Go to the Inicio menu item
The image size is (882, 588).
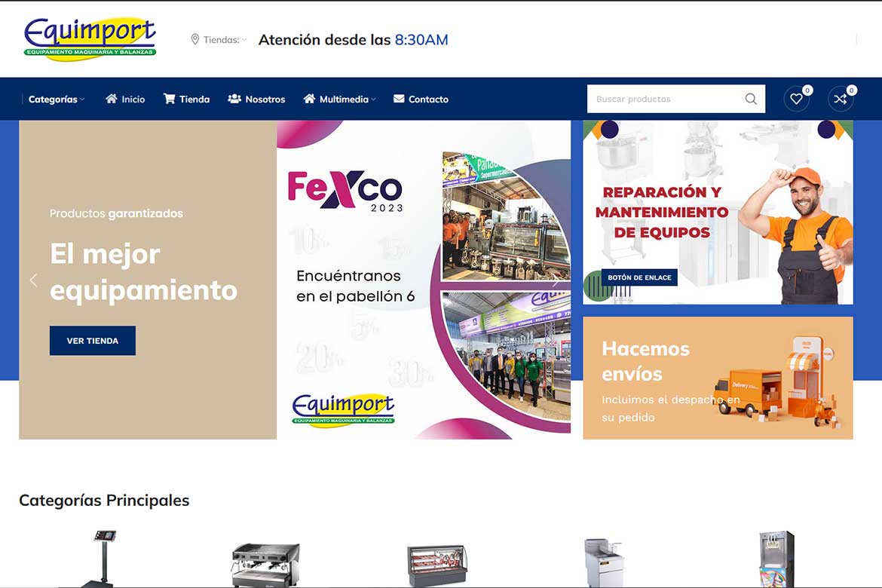click(x=133, y=99)
